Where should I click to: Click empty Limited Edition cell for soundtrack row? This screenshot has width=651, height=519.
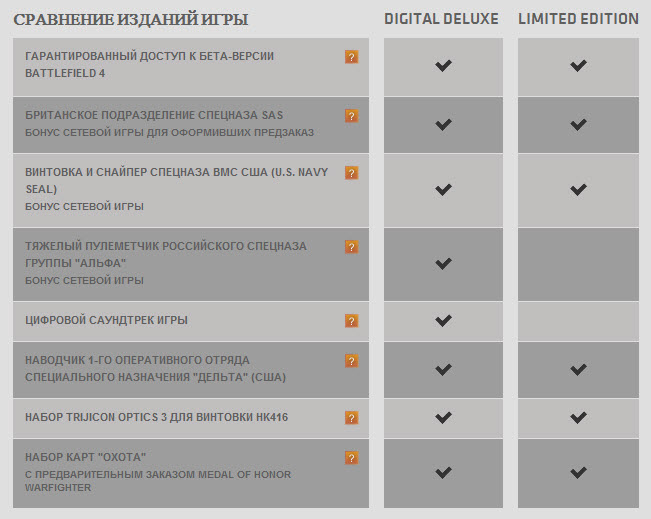click(x=578, y=321)
